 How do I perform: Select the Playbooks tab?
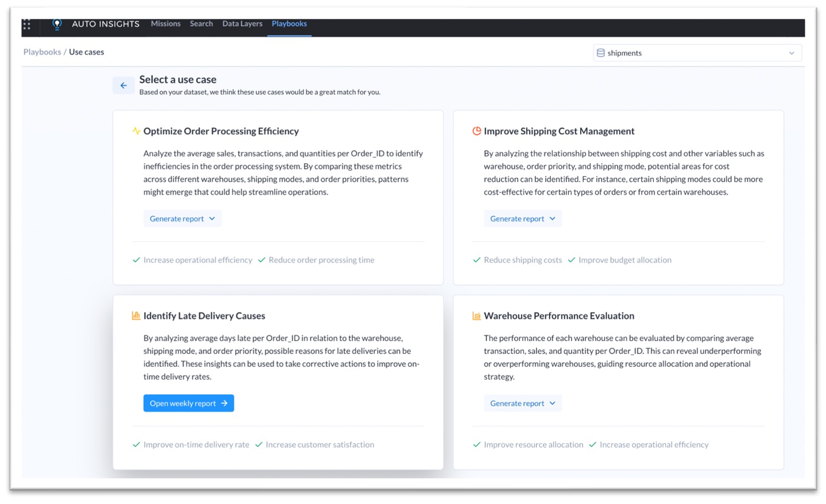point(289,24)
